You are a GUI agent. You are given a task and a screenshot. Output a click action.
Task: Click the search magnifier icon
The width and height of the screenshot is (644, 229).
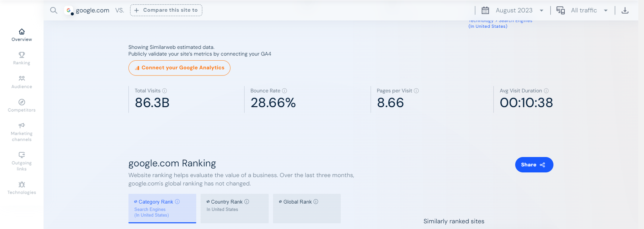pyautogui.click(x=54, y=10)
